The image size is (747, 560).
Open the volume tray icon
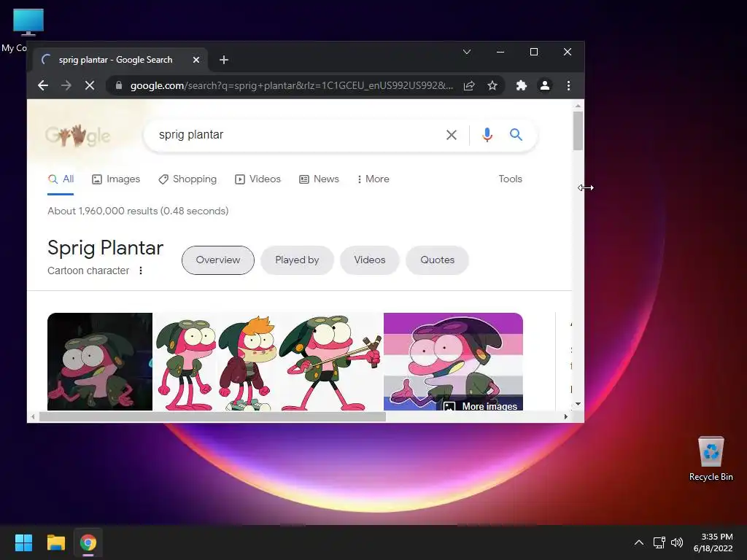(676, 542)
